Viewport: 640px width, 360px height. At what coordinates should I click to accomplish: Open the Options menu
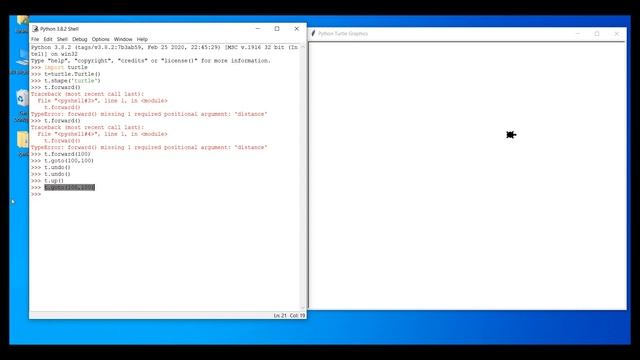click(x=100, y=39)
